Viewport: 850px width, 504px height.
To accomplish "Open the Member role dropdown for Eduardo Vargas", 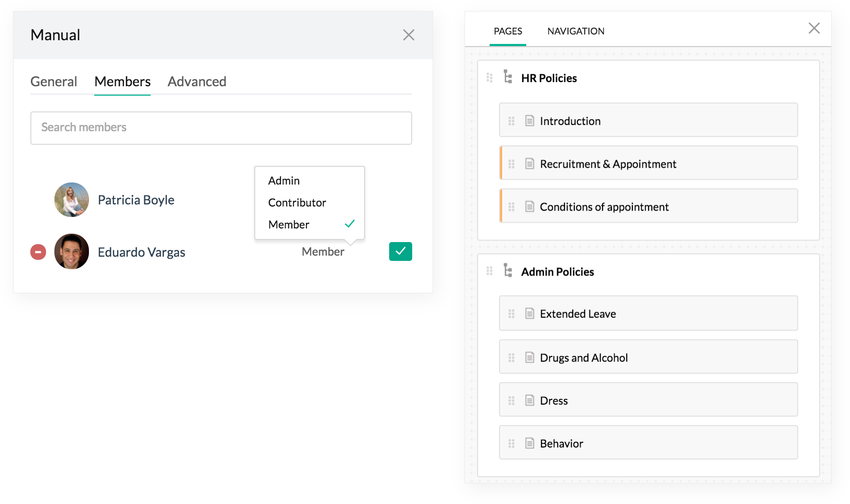I will [323, 252].
